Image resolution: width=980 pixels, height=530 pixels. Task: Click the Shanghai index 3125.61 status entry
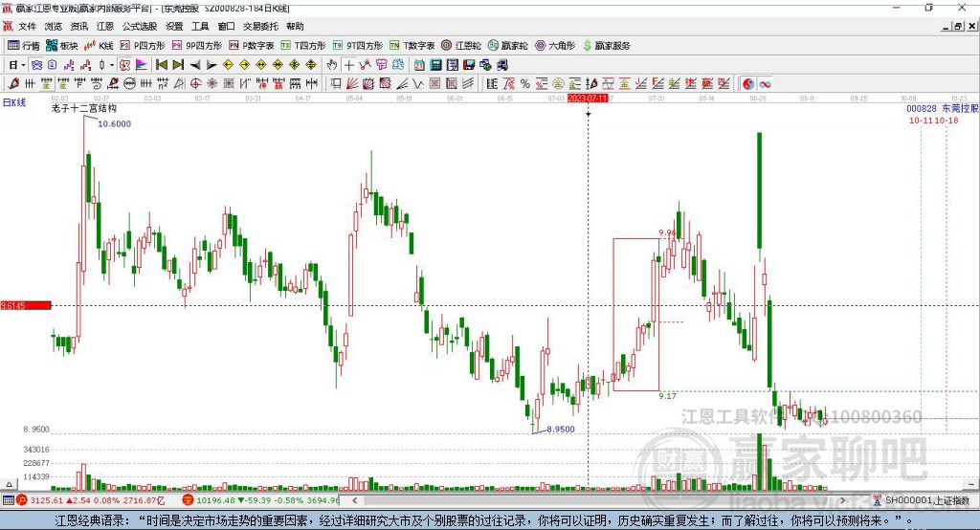tap(91, 500)
